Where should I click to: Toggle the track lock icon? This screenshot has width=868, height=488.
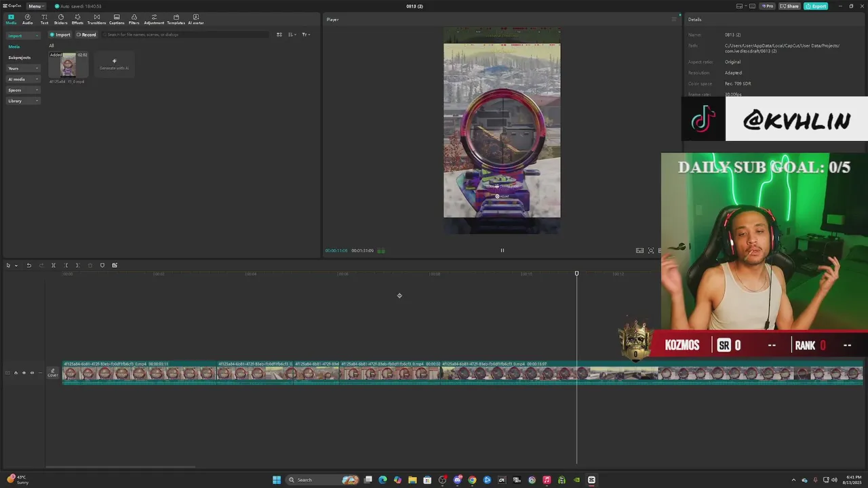(16, 373)
